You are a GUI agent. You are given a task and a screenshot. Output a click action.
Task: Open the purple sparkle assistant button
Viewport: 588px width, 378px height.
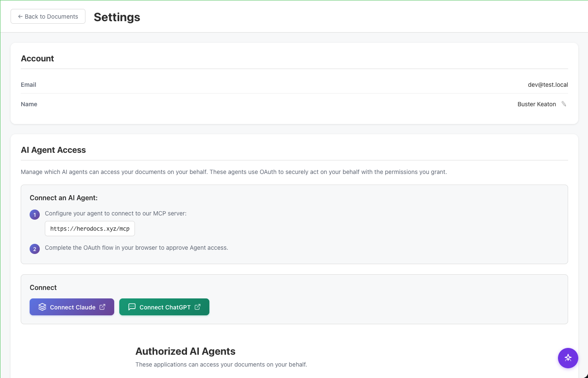pos(568,358)
